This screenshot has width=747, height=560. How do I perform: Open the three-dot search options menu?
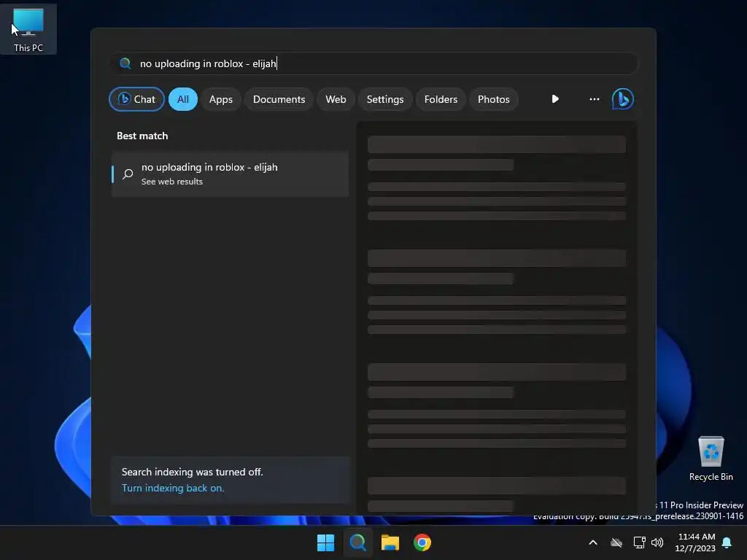pyautogui.click(x=594, y=99)
